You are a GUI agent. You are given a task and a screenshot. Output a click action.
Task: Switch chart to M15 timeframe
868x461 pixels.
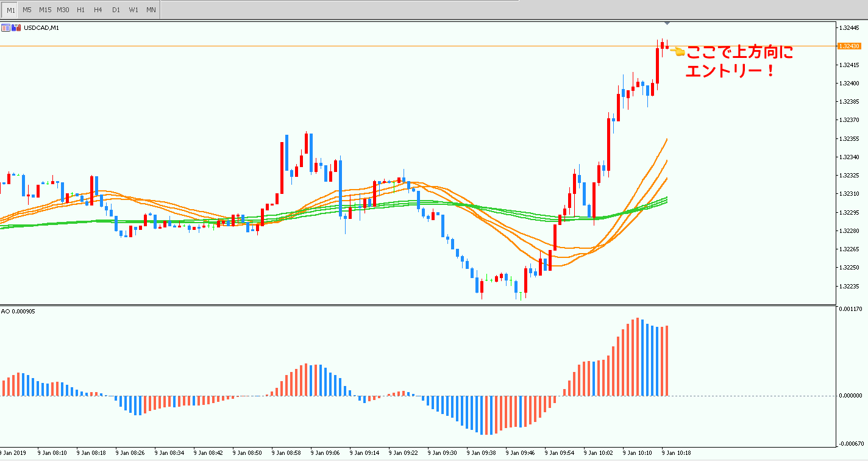coord(45,10)
